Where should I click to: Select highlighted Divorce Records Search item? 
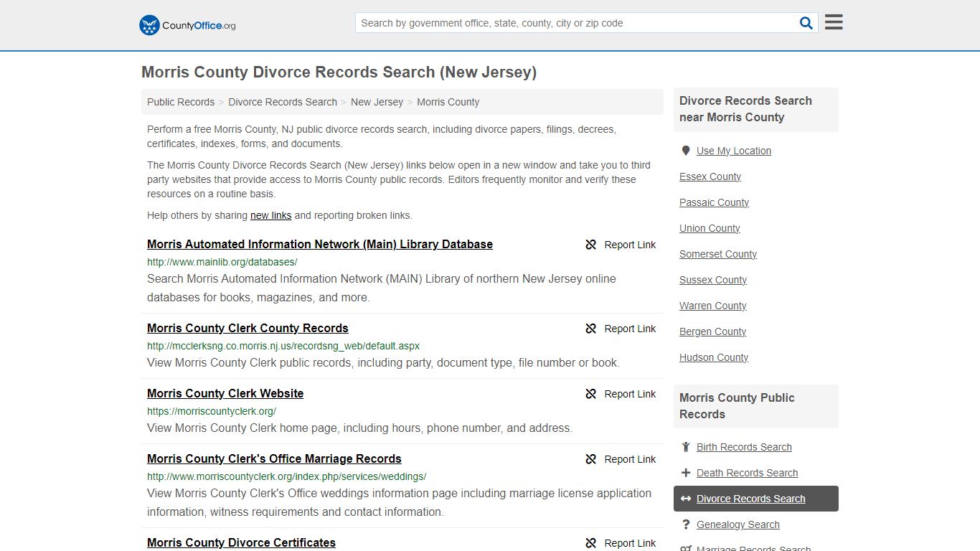tap(756, 499)
